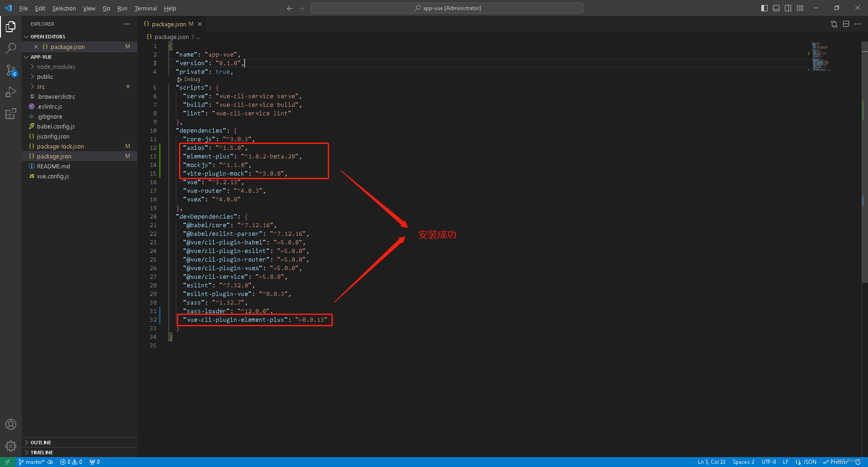
Task: Click Ln 3, Col 22 indicator
Action: pyautogui.click(x=712, y=462)
